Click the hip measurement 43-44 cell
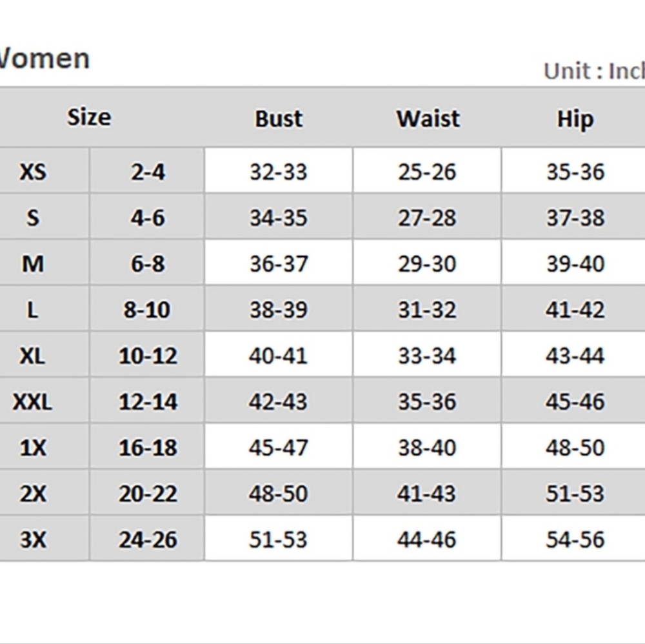The width and height of the screenshot is (645, 644). tap(574, 356)
